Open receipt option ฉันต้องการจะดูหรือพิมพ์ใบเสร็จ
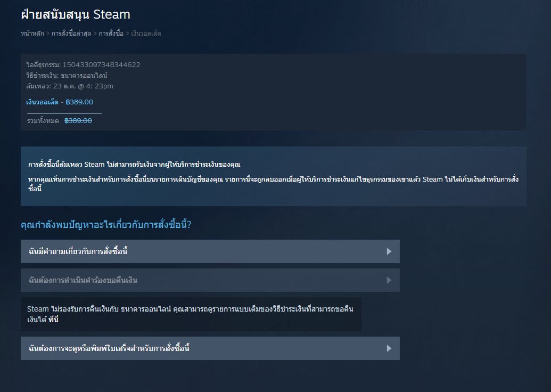This screenshot has height=392, width=551. [x=210, y=348]
